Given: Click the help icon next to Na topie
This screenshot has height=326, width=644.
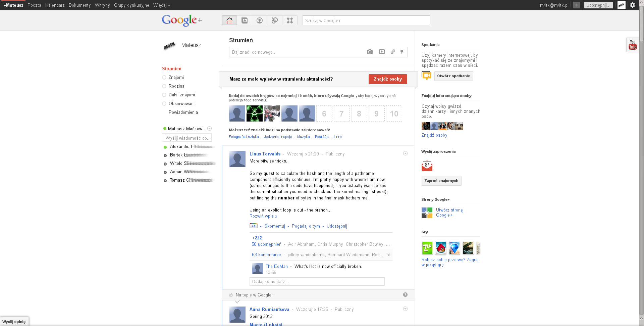Looking at the screenshot, I should (x=405, y=295).
